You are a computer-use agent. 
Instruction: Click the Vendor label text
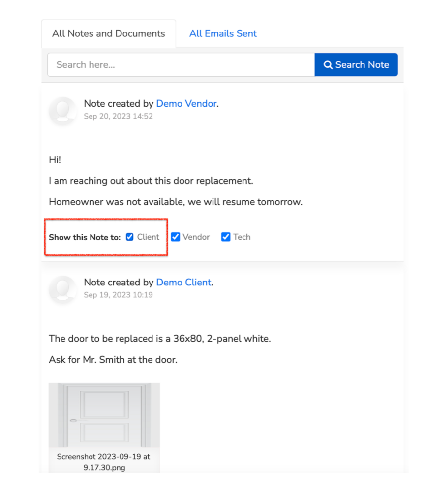coord(196,237)
